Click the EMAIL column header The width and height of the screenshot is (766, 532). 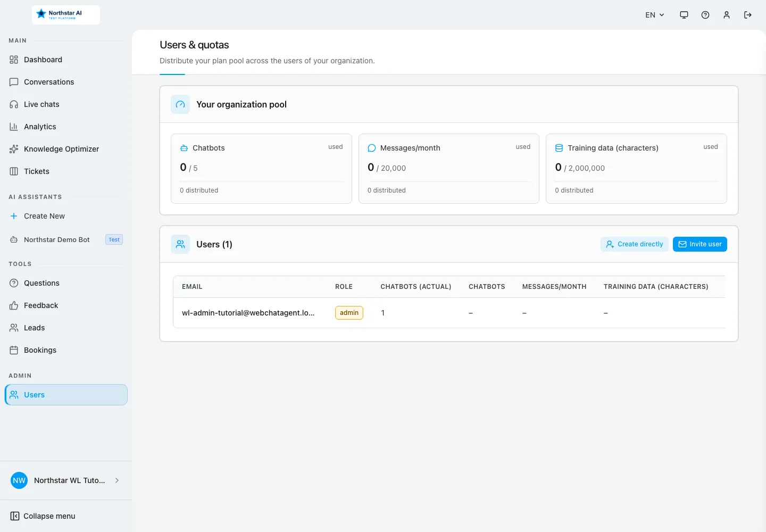pos(192,287)
